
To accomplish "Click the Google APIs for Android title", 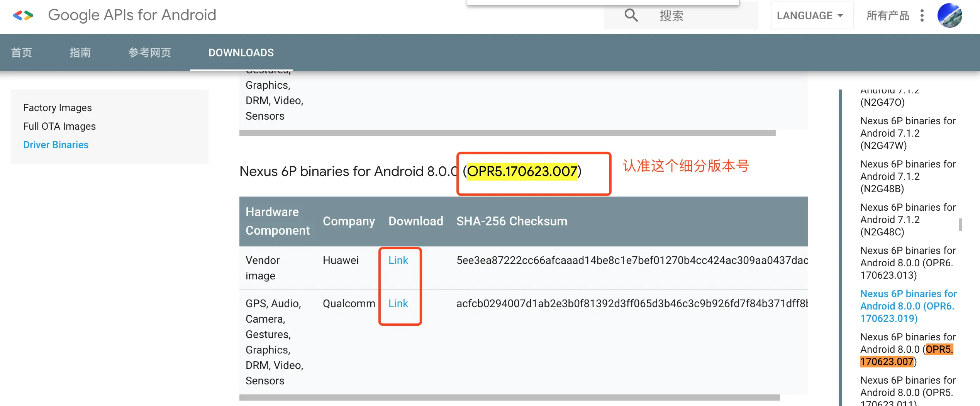I will (132, 15).
